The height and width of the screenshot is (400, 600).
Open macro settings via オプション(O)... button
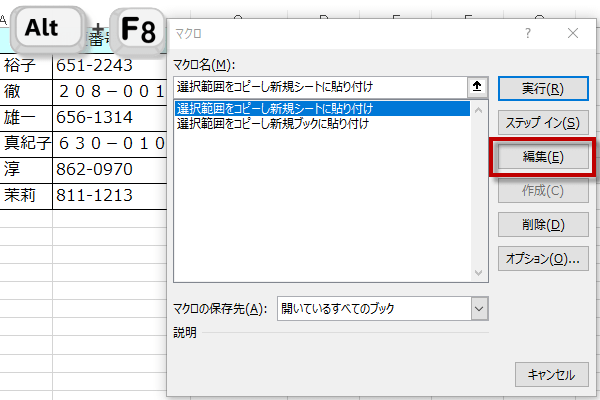pyautogui.click(x=541, y=259)
